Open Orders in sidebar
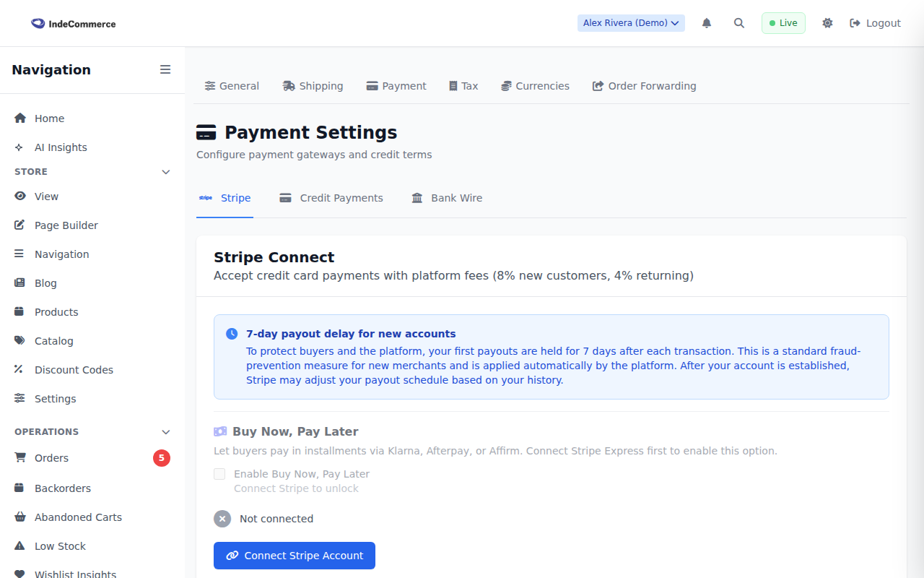 [92, 458]
